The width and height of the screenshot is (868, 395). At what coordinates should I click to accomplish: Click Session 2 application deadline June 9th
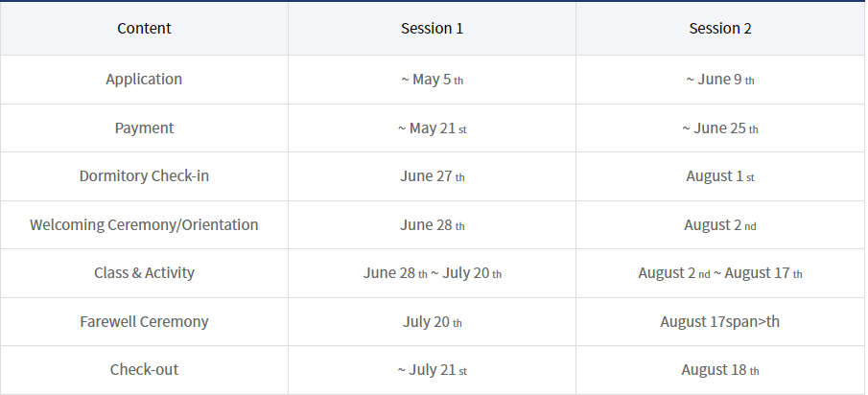pos(720,80)
